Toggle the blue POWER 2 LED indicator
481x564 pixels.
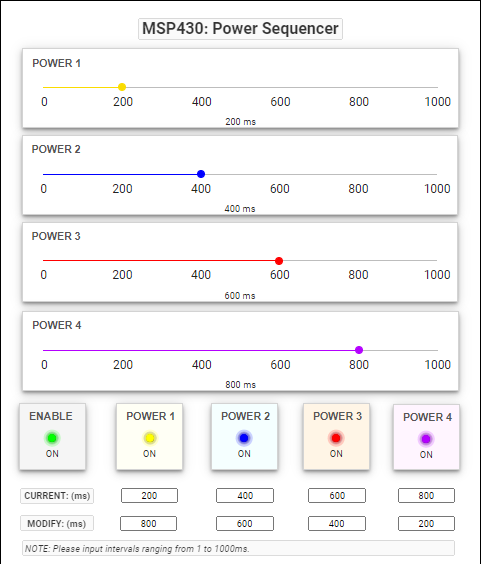point(244,438)
